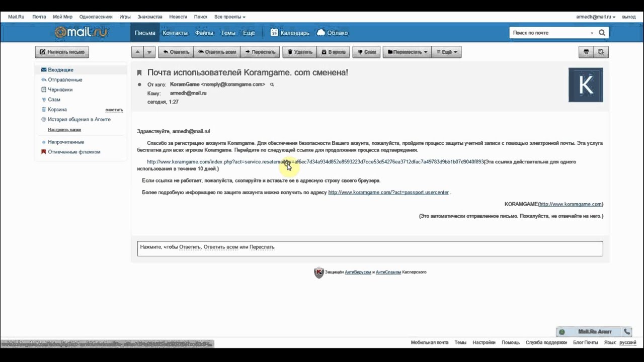Expand Все проекты dropdown

tap(230, 17)
